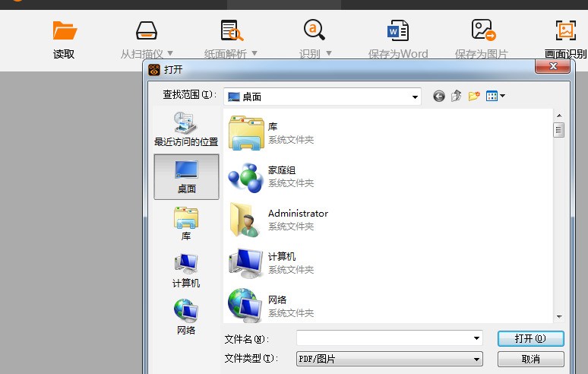The height and width of the screenshot is (374, 588).
Task: Go up one level icon in dialog
Action: point(457,96)
